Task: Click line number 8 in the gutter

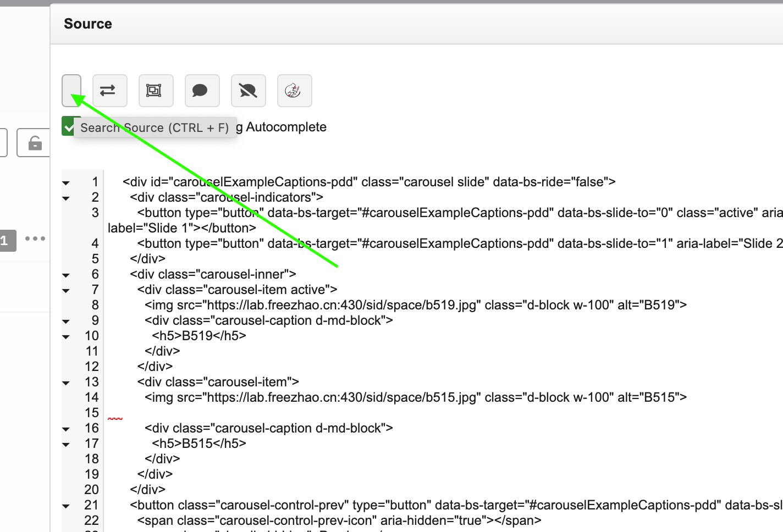Action: pos(95,305)
